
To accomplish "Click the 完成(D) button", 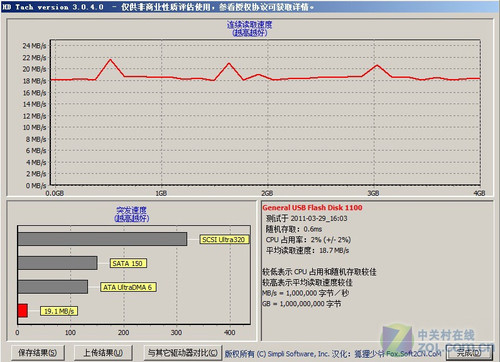I will tap(469, 352).
